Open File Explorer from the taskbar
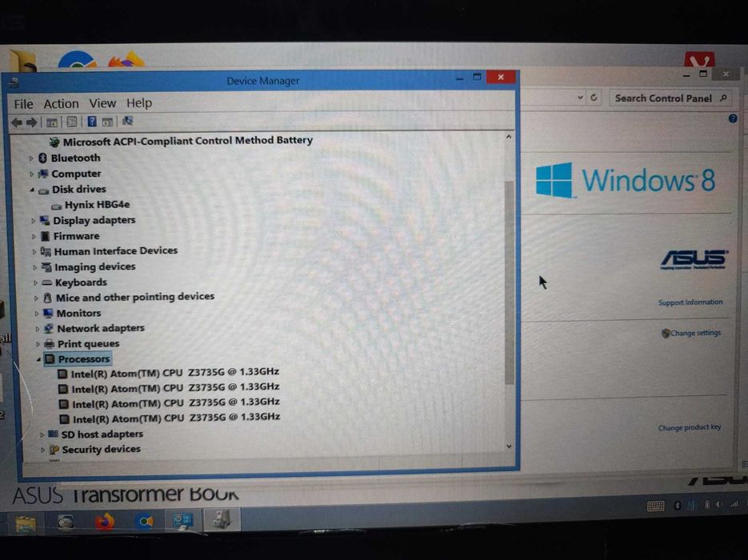This screenshot has height=560, width=748. point(26,523)
